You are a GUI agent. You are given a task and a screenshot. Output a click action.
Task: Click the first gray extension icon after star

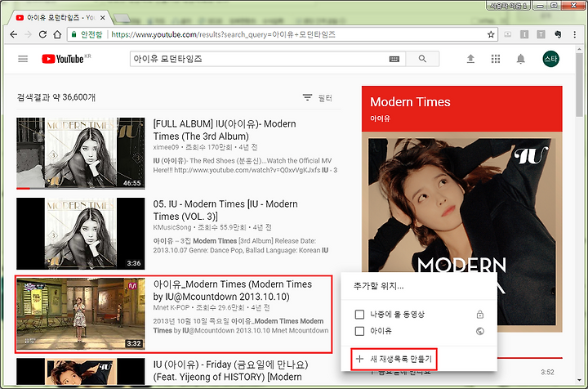pyautogui.click(x=508, y=34)
